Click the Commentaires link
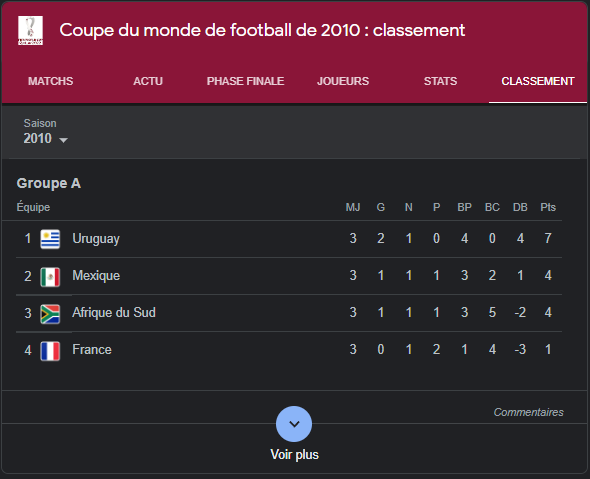Viewport: 590px width, 479px height. pos(528,412)
